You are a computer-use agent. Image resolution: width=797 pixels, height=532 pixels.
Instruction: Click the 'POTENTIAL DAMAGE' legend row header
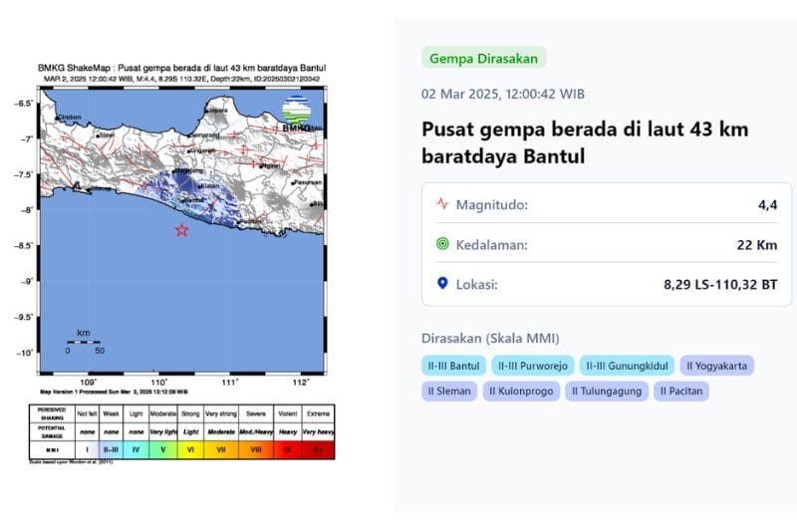click(52, 432)
